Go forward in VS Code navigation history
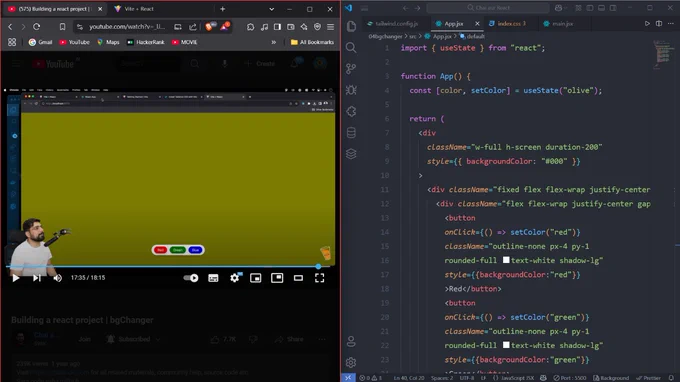680x382 pixels. (x=417, y=8)
